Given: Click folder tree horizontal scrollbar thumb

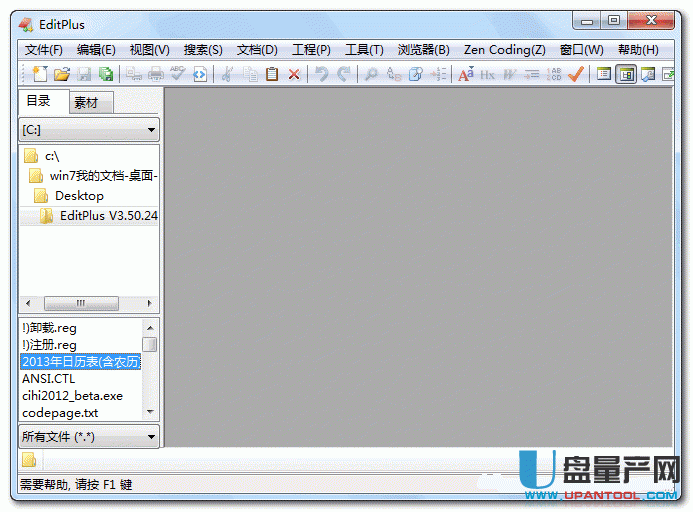Looking at the screenshot, I should 81,303.
